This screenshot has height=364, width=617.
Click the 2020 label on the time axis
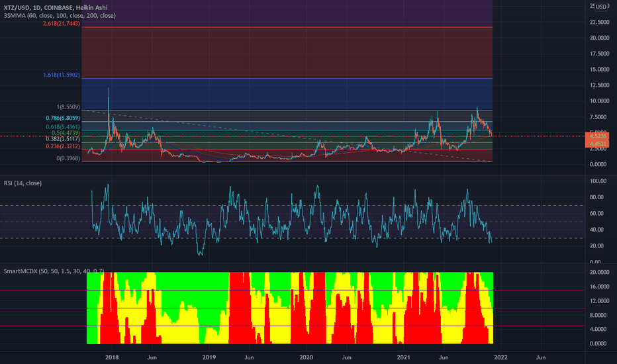point(306,357)
